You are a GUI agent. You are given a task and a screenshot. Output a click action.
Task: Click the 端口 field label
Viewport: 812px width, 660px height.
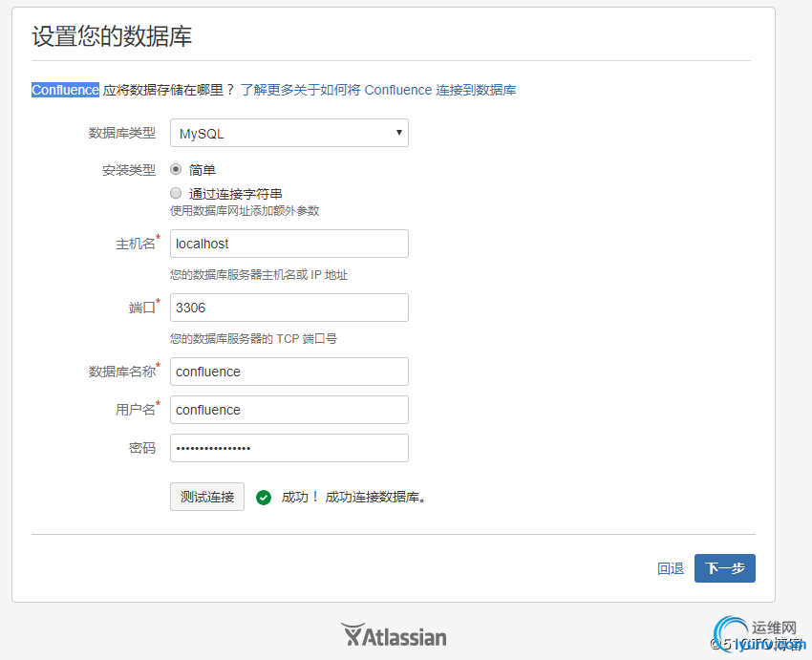coord(142,308)
